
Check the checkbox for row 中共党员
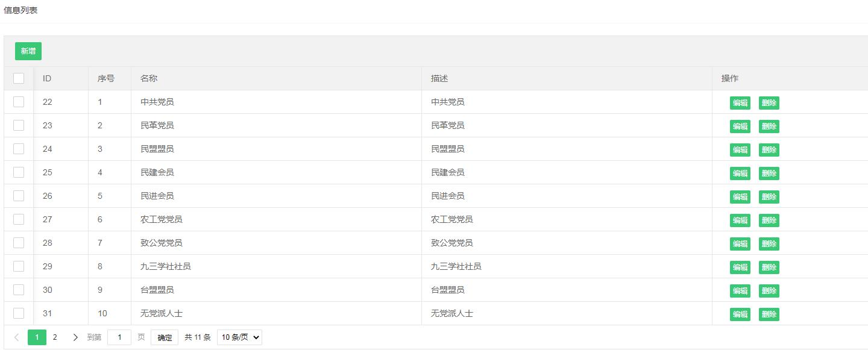point(18,102)
